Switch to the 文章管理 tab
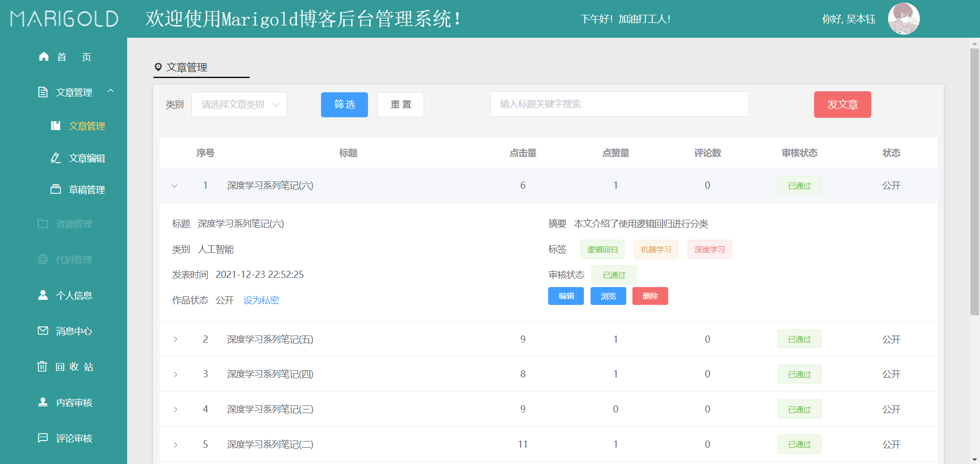Screen dimensions: 980x464 coord(186,67)
